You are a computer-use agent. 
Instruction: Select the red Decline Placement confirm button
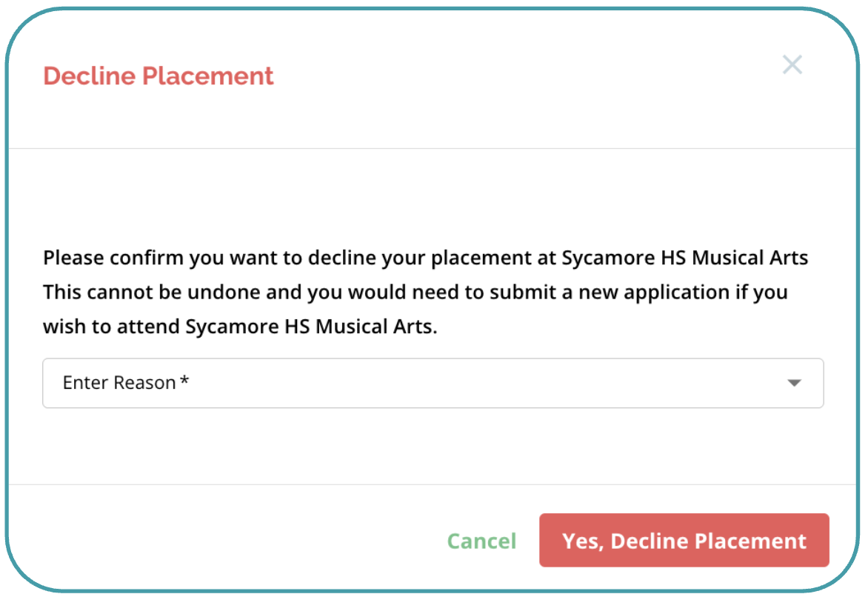click(684, 541)
